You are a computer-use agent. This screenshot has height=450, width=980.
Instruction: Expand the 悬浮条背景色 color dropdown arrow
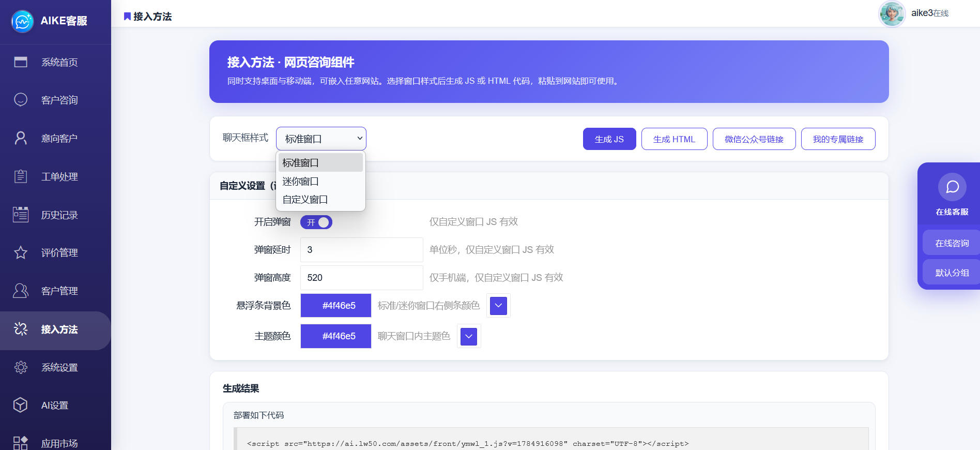click(x=498, y=306)
